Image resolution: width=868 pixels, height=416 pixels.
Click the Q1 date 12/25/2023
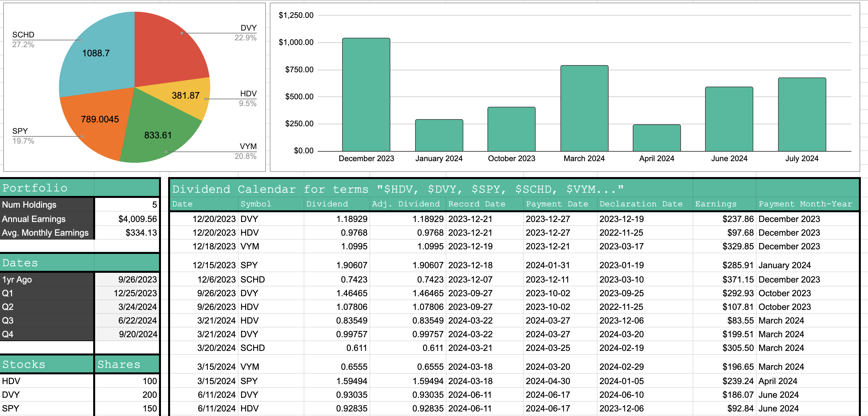point(127,293)
